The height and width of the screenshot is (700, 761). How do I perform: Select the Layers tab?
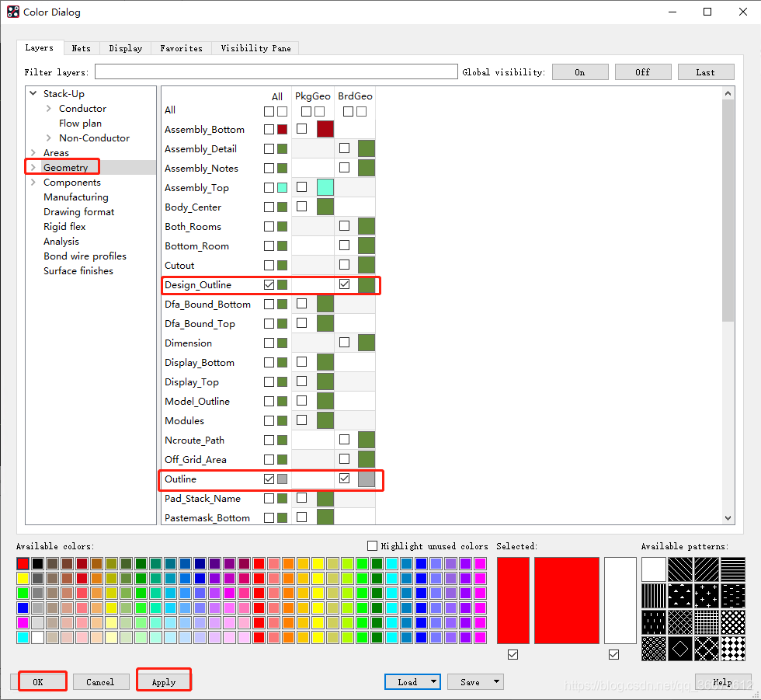(x=40, y=47)
